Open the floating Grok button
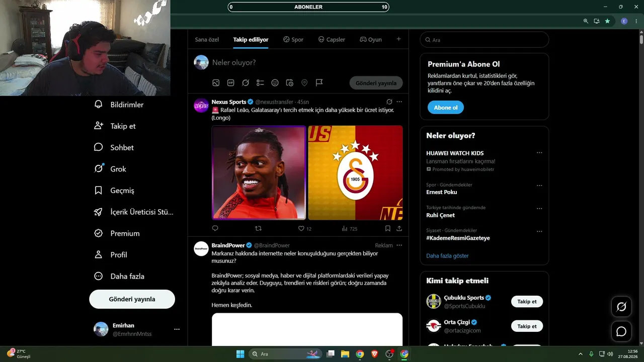 click(x=621, y=307)
